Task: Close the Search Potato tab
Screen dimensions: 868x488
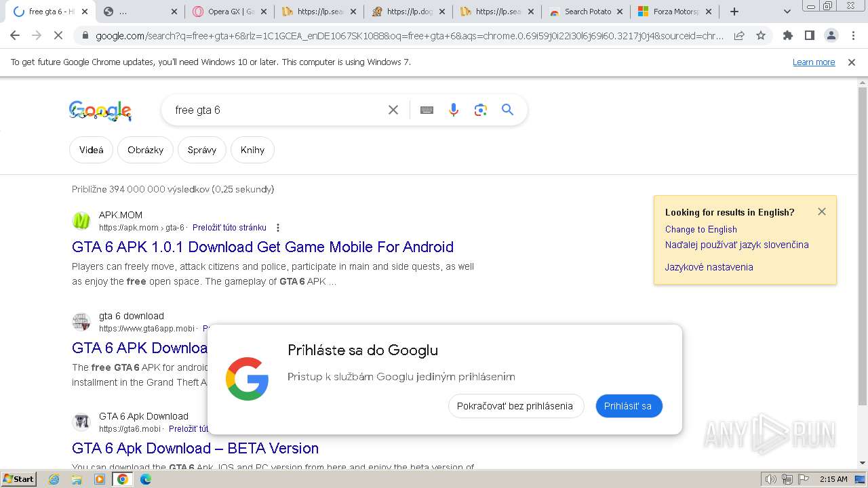Action: point(619,12)
